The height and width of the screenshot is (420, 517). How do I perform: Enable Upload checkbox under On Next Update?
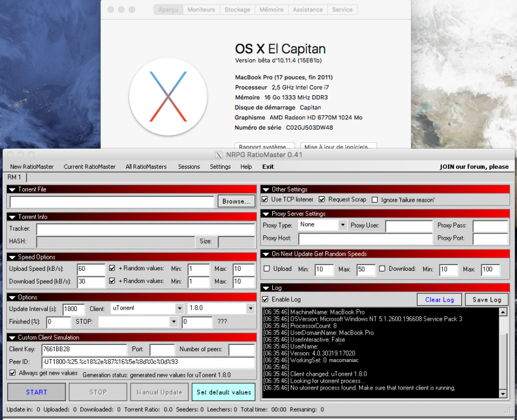click(267, 269)
